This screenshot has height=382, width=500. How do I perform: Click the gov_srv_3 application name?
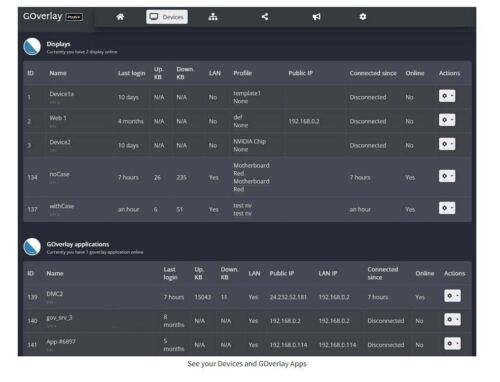59,318
